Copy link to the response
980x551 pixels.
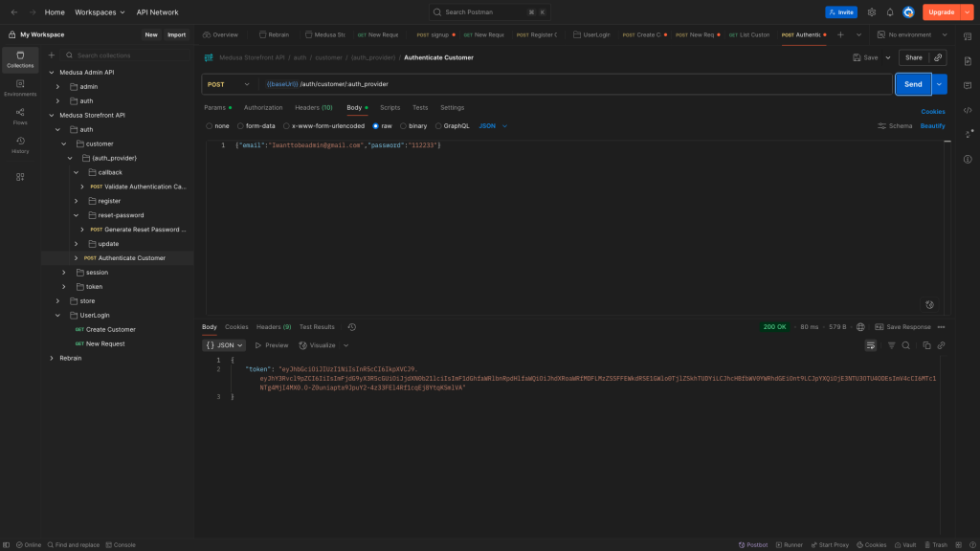click(941, 345)
